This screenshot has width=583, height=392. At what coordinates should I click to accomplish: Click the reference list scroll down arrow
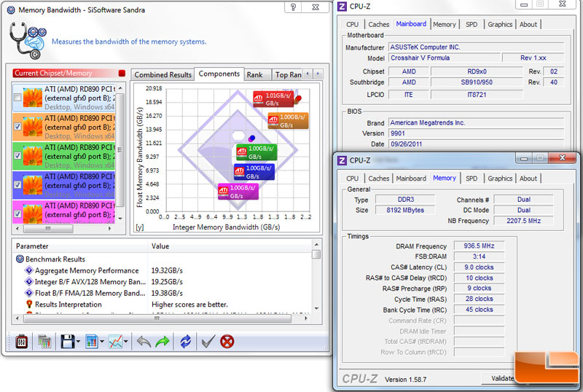pyautogui.click(x=120, y=219)
